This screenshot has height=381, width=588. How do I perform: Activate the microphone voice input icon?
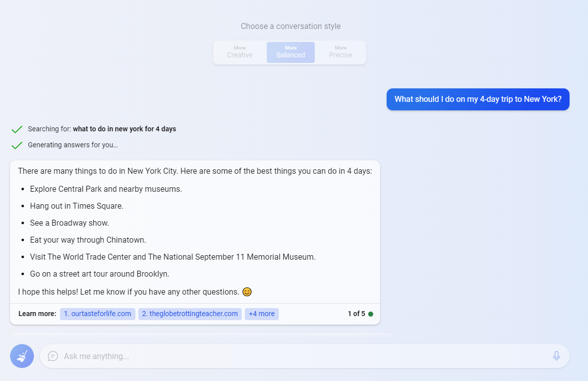[x=556, y=356]
